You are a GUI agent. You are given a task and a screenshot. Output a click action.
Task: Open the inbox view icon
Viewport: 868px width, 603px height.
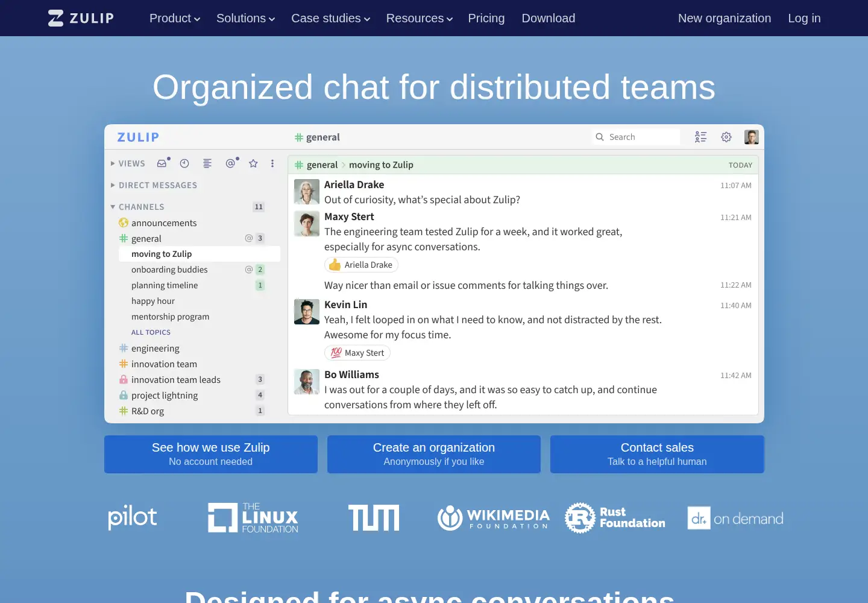pyautogui.click(x=162, y=163)
